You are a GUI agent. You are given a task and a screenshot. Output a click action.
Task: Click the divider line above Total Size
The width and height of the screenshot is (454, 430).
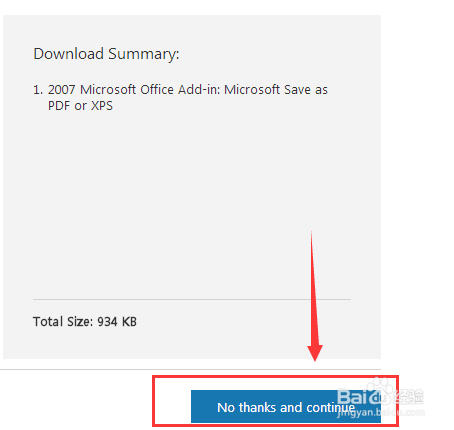pos(192,299)
